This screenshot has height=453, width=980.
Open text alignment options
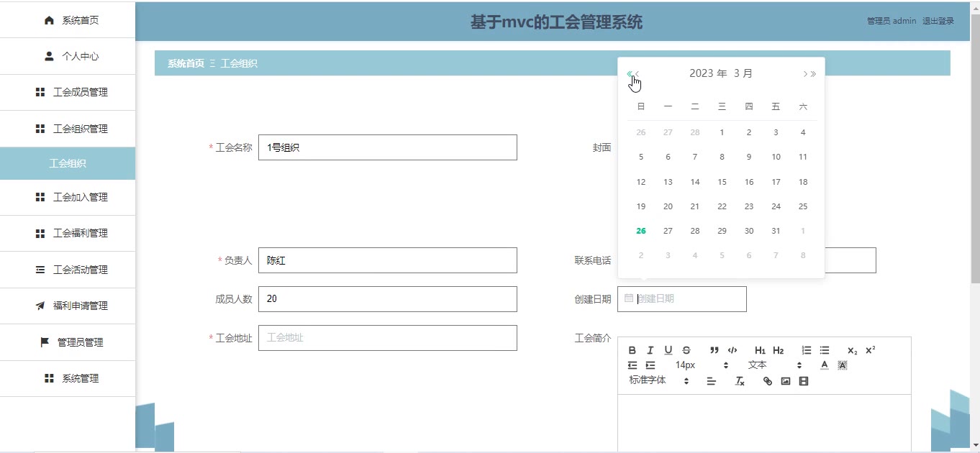[x=711, y=381]
